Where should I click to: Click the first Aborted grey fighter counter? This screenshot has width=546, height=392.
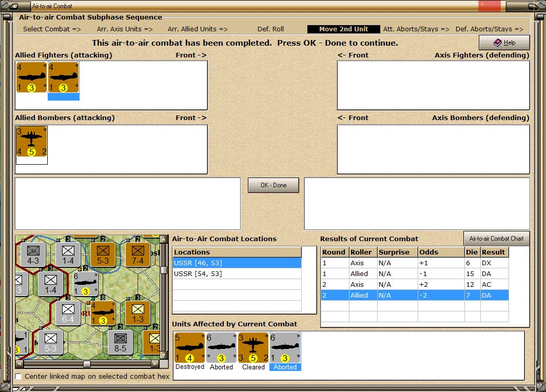point(221,348)
